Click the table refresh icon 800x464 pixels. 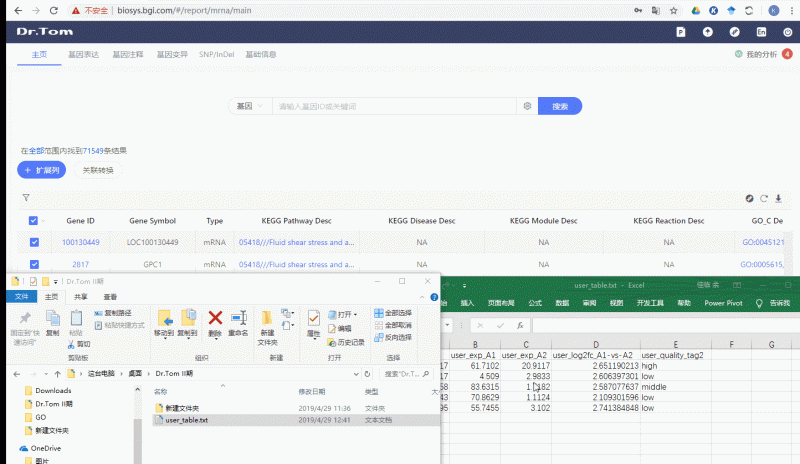764,198
